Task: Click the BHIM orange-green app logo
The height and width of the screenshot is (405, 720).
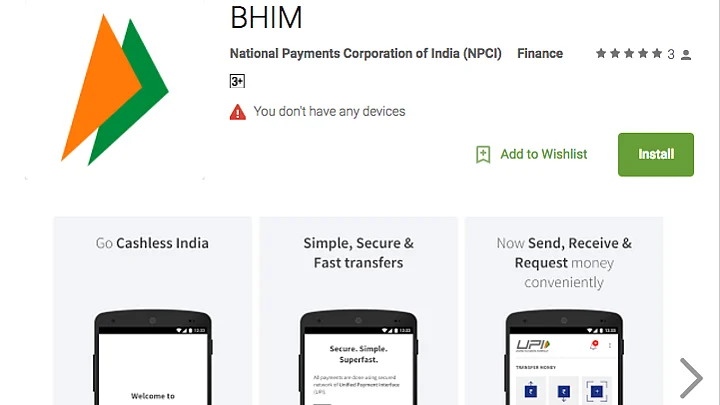Action: click(x=115, y=89)
